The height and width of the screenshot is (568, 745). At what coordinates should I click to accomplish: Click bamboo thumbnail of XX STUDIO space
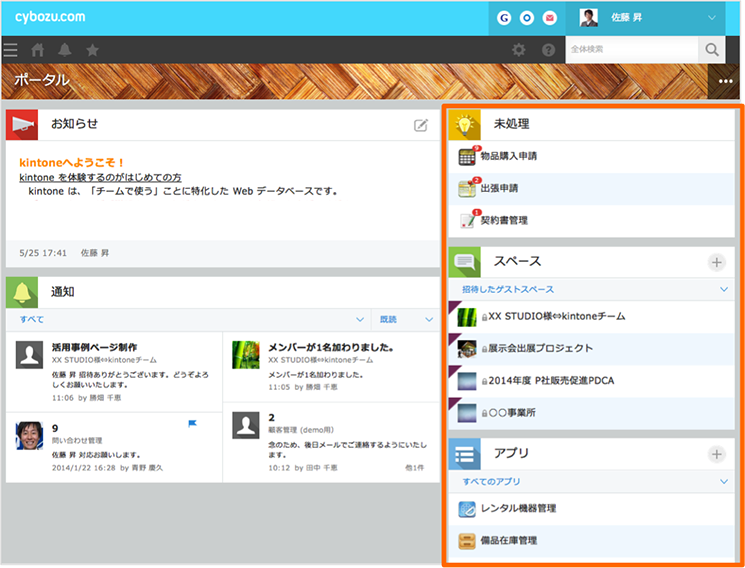click(x=467, y=317)
